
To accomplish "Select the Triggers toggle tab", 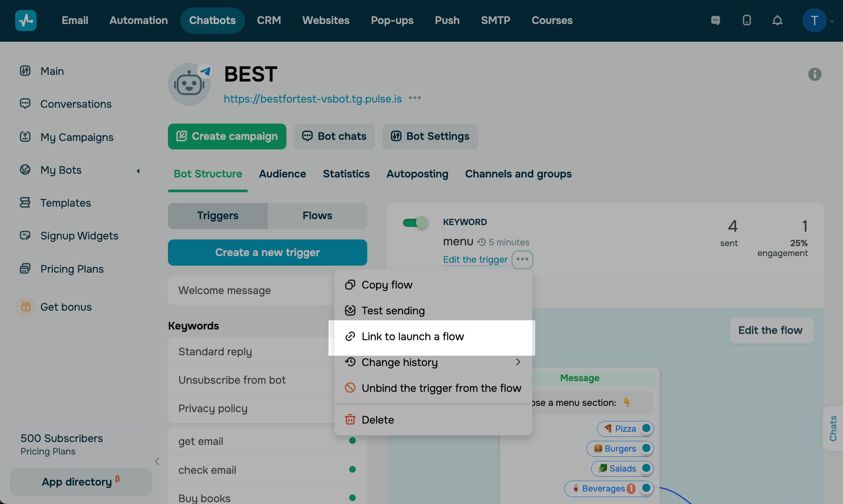I will [218, 215].
